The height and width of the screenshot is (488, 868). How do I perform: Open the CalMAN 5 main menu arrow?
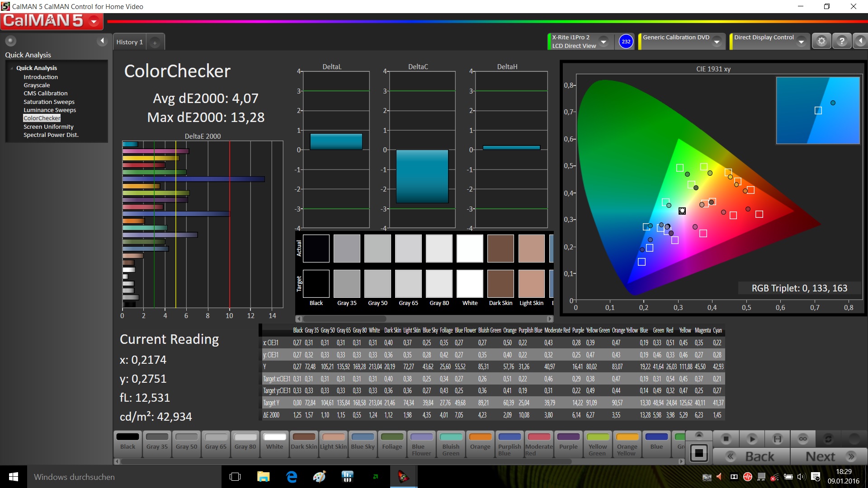(x=94, y=21)
